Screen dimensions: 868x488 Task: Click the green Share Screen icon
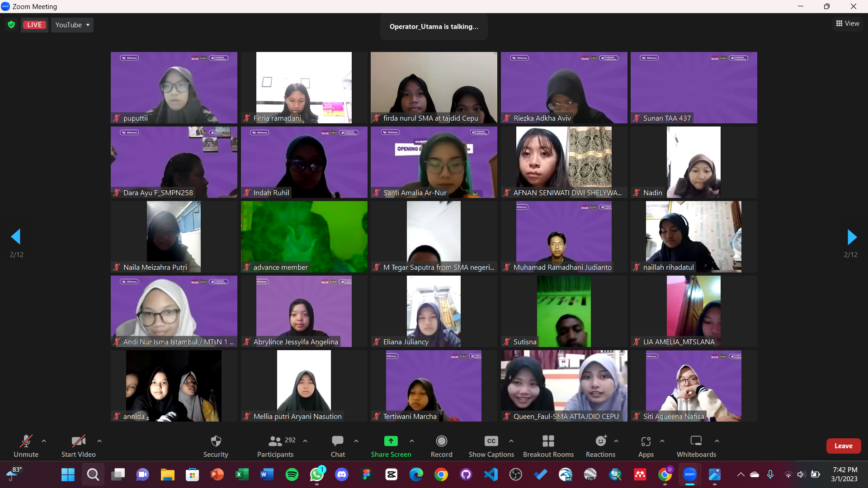tap(391, 441)
